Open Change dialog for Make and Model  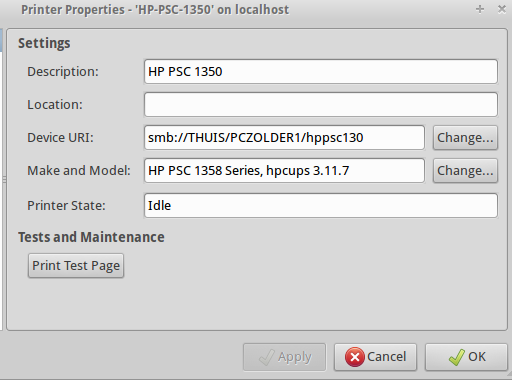click(x=465, y=170)
